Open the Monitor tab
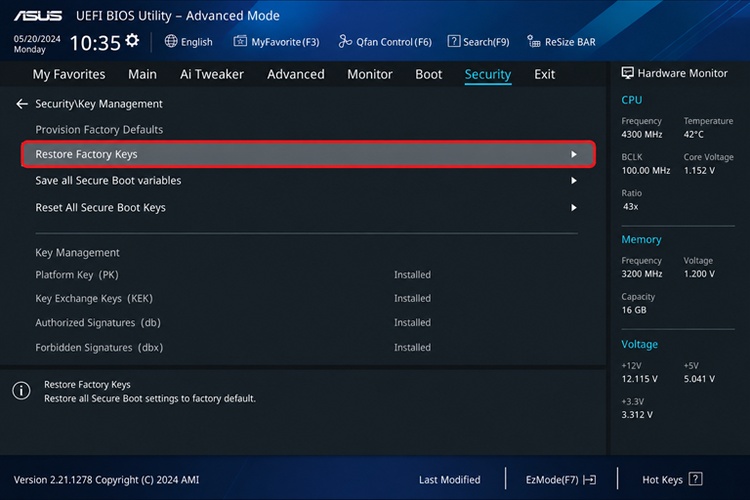750x500 pixels. 370,74
